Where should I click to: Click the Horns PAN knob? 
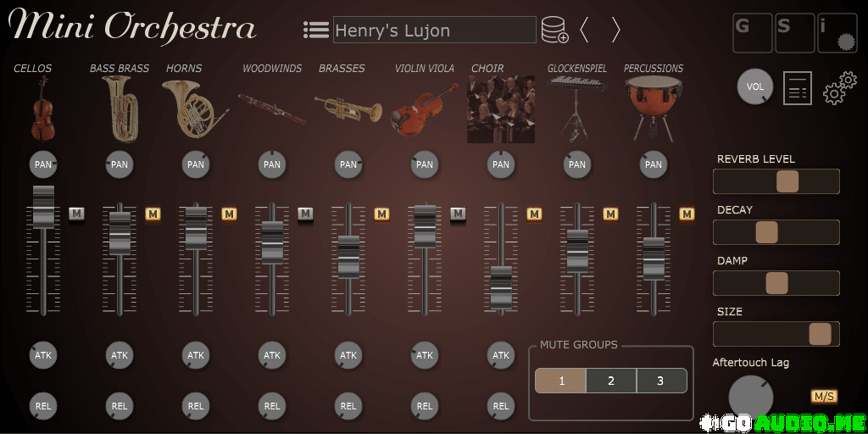tap(196, 164)
